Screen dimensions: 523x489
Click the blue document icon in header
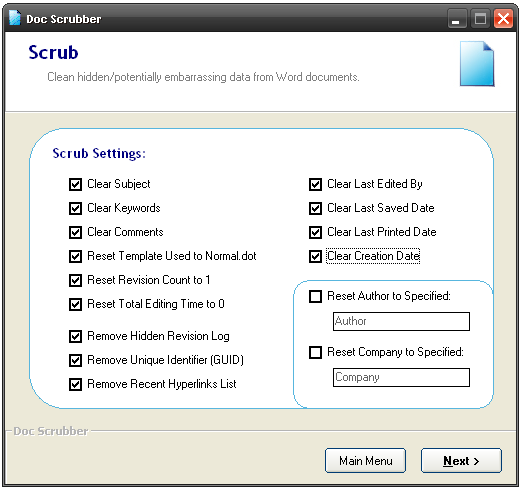tap(477, 63)
